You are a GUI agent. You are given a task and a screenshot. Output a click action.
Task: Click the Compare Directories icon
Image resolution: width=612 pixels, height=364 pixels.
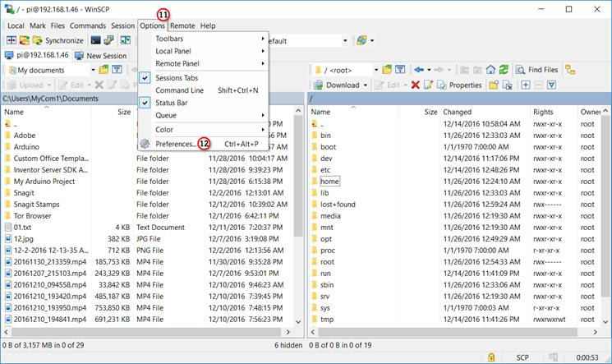click(x=12, y=40)
